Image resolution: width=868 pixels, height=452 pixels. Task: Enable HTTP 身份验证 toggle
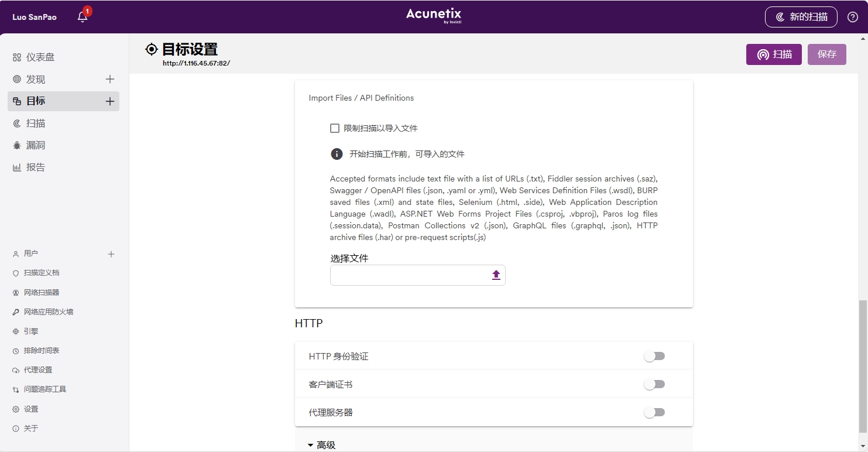pyautogui.click(x=654, y=356)
